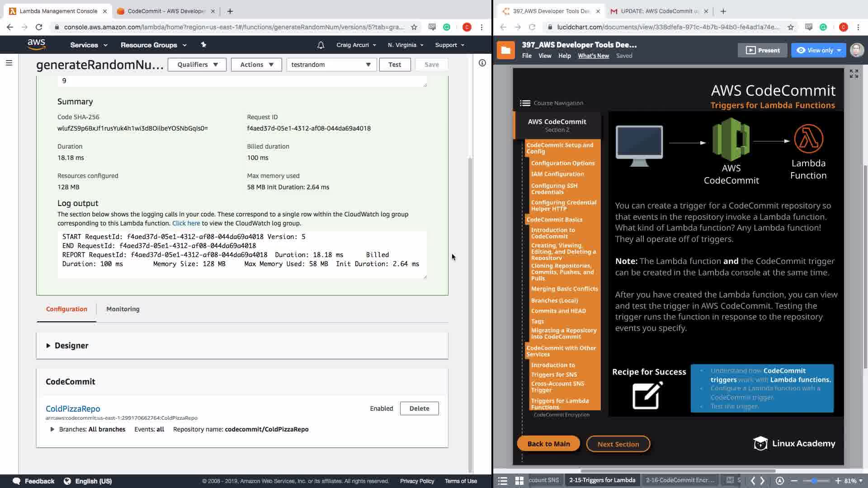Viewport: 868px width, 488px height.
Task: Open the AWS left hamburger menu
Action: [9, 63]
